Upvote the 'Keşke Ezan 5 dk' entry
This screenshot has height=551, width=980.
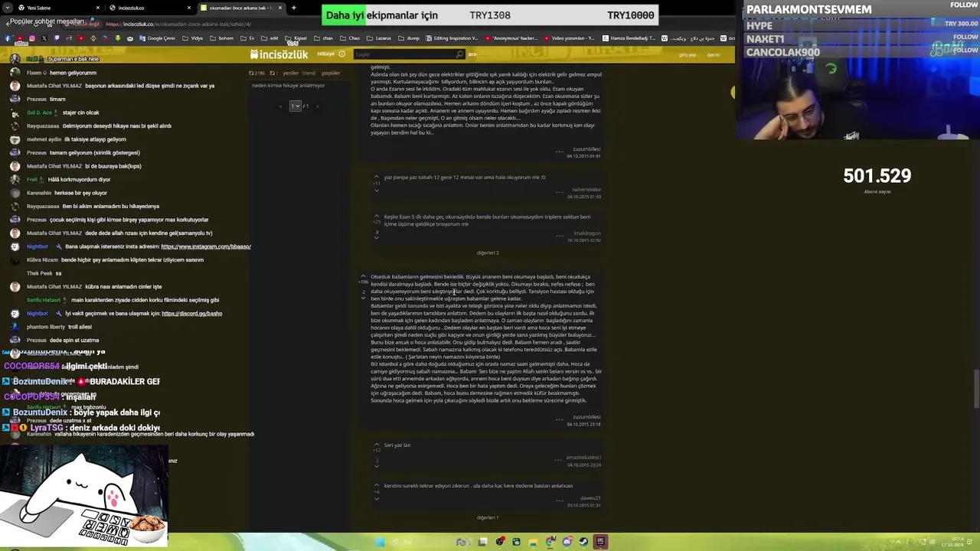click(x=376, y=217)
